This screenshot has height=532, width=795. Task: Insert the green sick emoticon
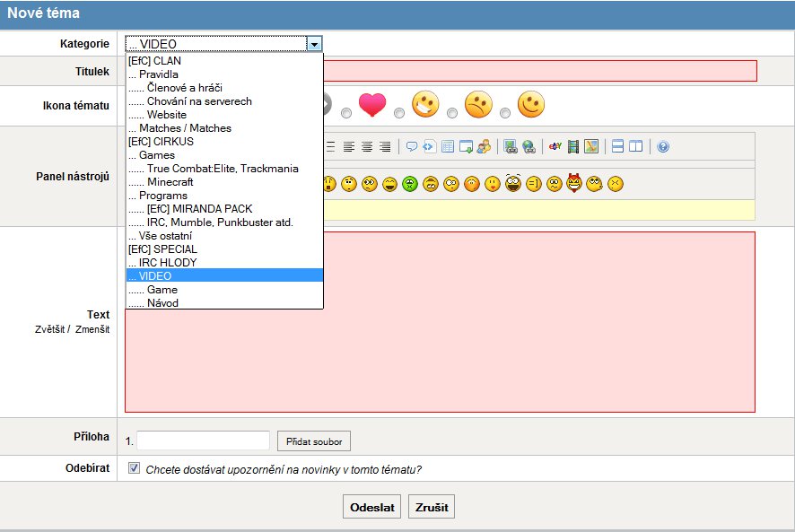coord(410,184)
